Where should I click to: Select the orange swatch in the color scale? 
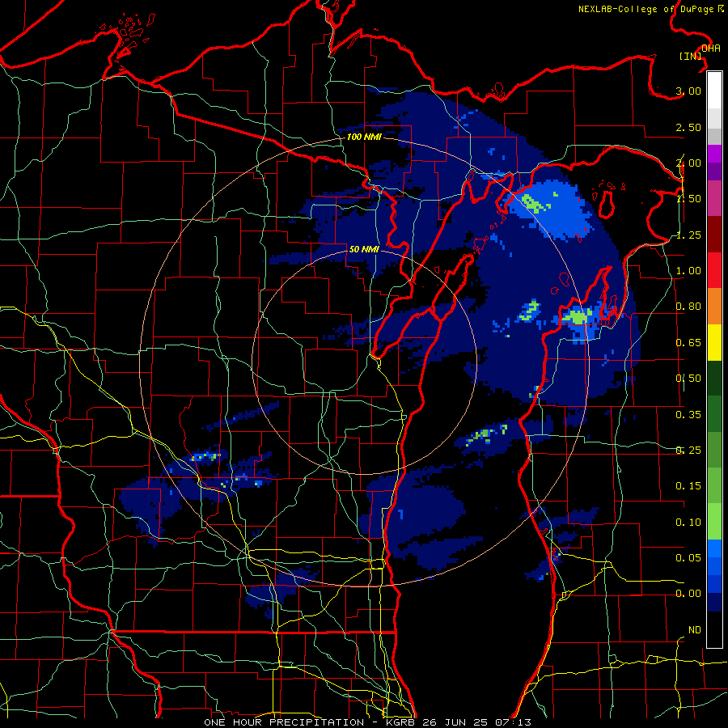pos(714,307)
